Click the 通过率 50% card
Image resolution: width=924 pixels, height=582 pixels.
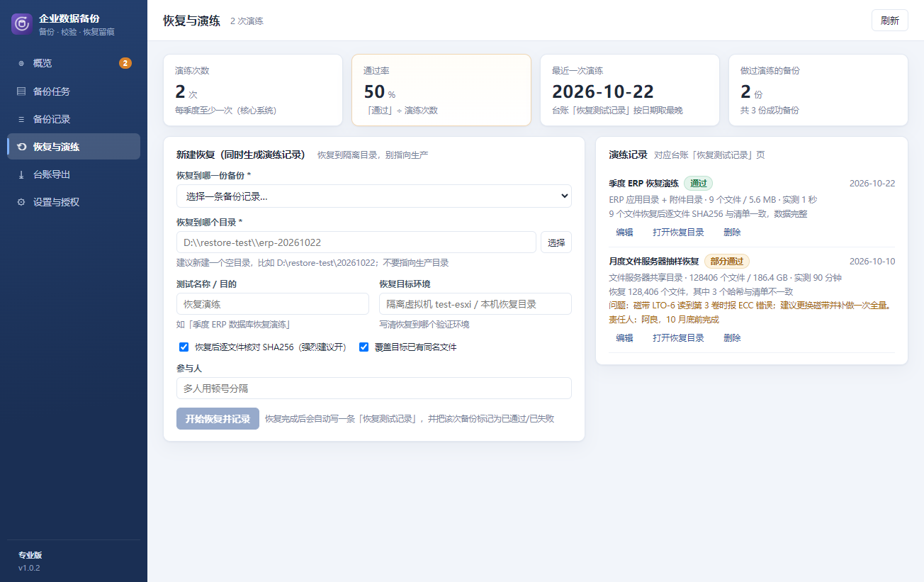(441, 90)
